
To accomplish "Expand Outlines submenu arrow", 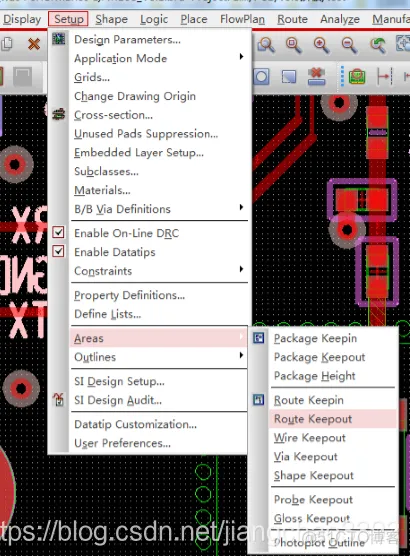I will click(241, 355).
